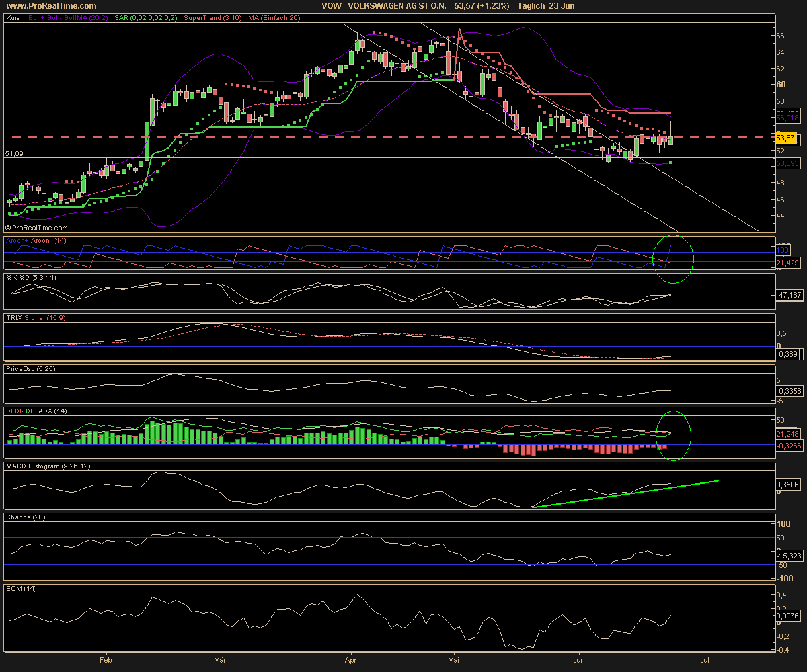Click the VOW - VOLKSWAGEN AG ST O.N. title
This screenshot has height=672, width=807.
(384, 5)
